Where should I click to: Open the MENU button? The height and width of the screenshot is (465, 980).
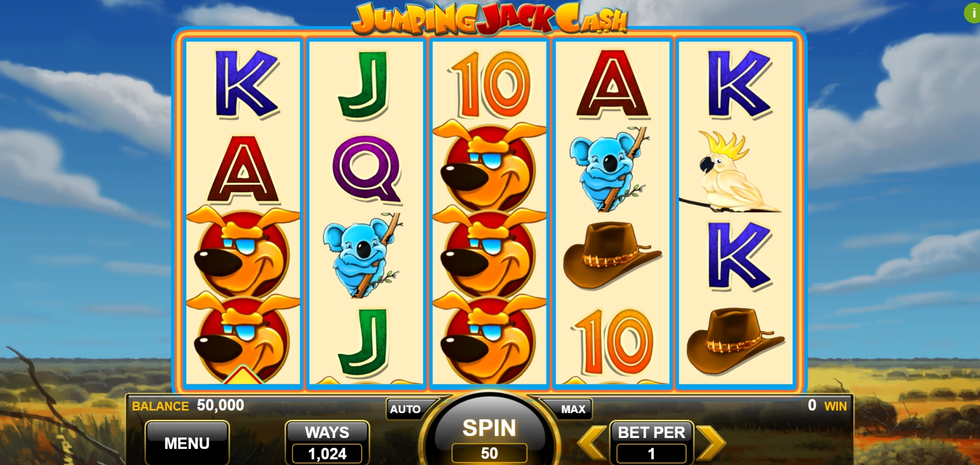click(x=187, y=443)
